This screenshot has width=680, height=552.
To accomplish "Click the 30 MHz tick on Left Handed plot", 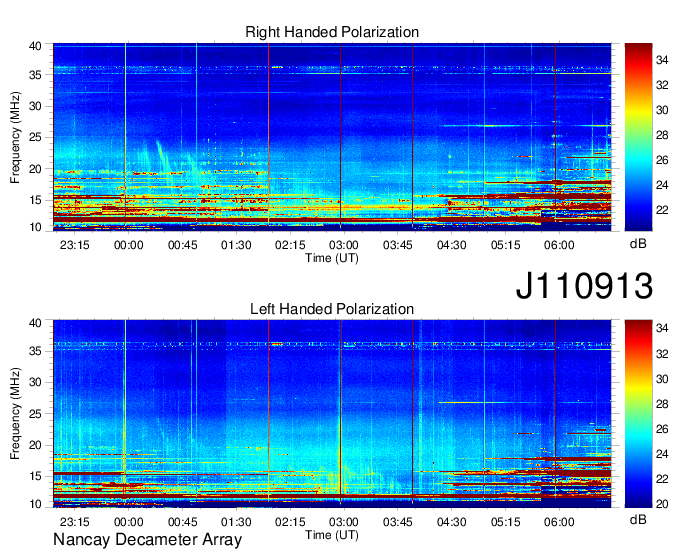I will pyautogui.click(x=35, y=382).
